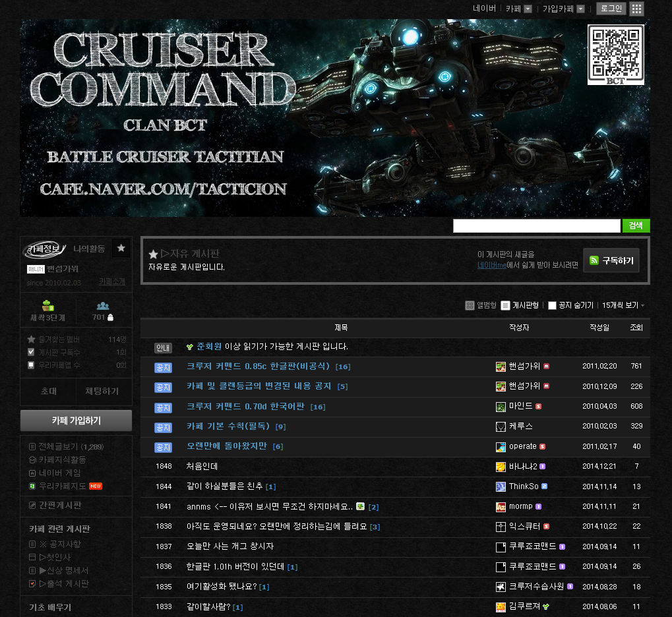Open post 오늘만 사는 개그 창시자

(x=230, y=546)
